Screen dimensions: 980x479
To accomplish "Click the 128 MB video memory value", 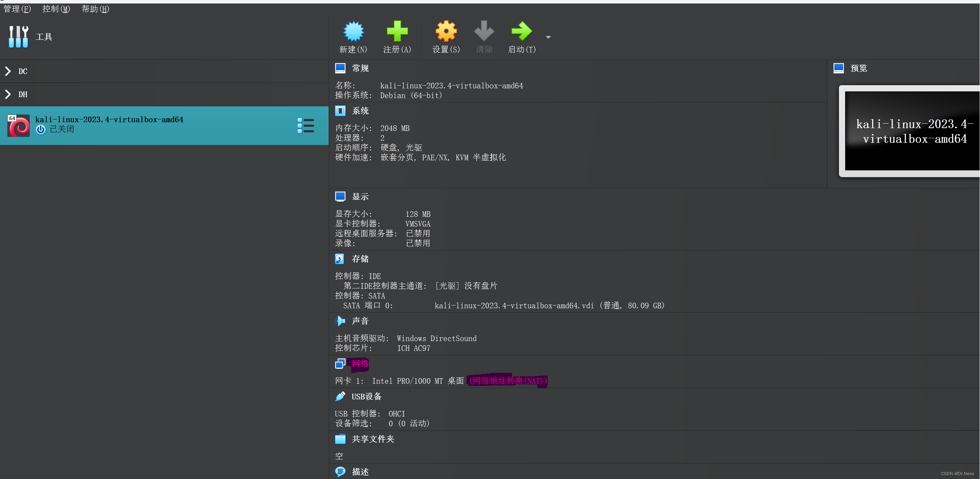I will 418,214.
